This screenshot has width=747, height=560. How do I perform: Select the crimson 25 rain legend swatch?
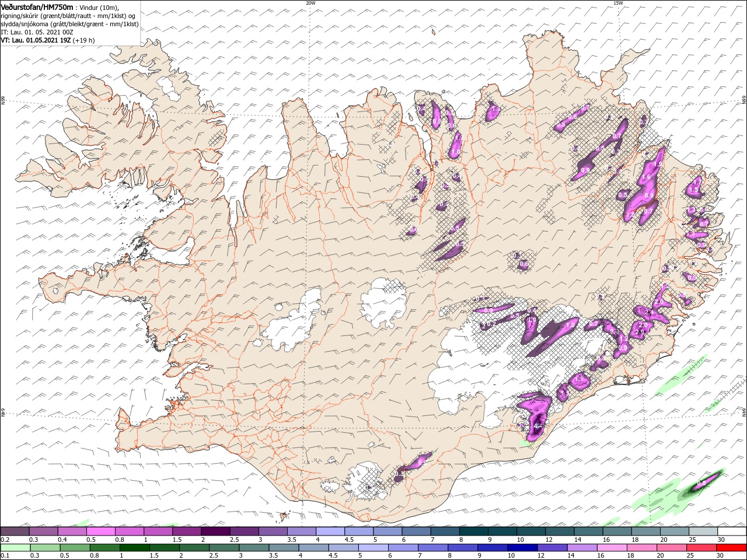pyautogui.click(x=701, y=548)
